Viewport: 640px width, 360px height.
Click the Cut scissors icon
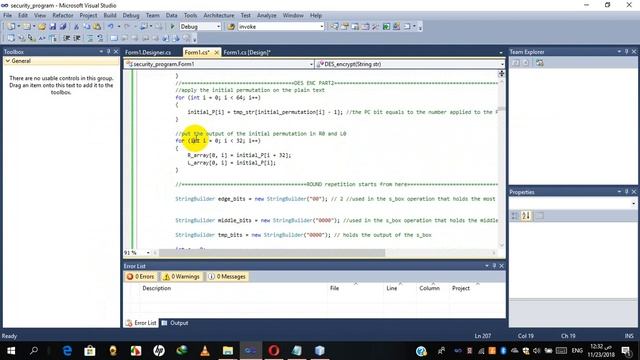coord(76,27)
